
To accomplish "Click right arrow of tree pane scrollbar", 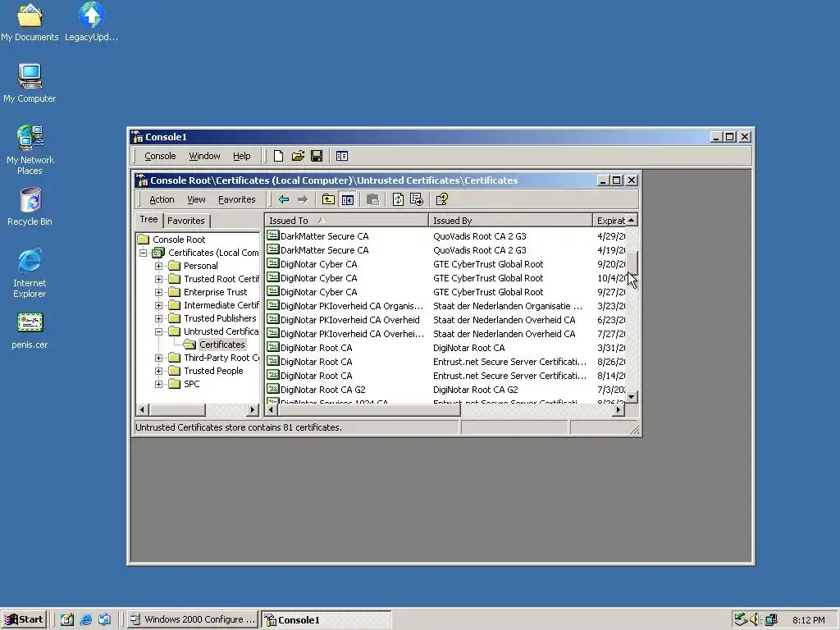I will tap(253, 410).
